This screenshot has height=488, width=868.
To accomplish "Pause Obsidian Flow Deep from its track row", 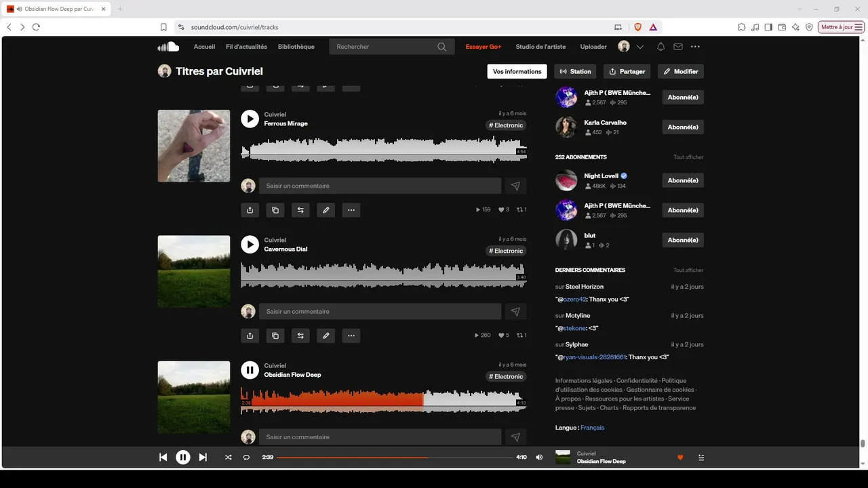I will 250,370.
